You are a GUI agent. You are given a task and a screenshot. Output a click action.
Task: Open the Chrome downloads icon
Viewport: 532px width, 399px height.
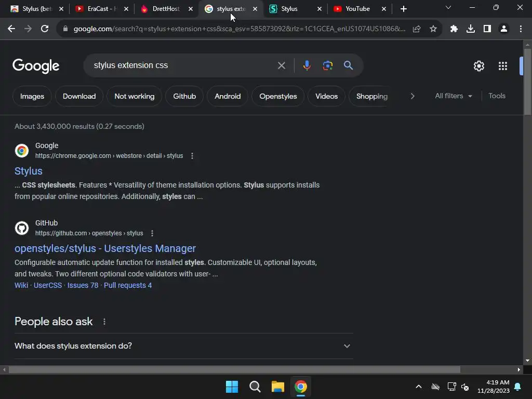click(471, 29)
